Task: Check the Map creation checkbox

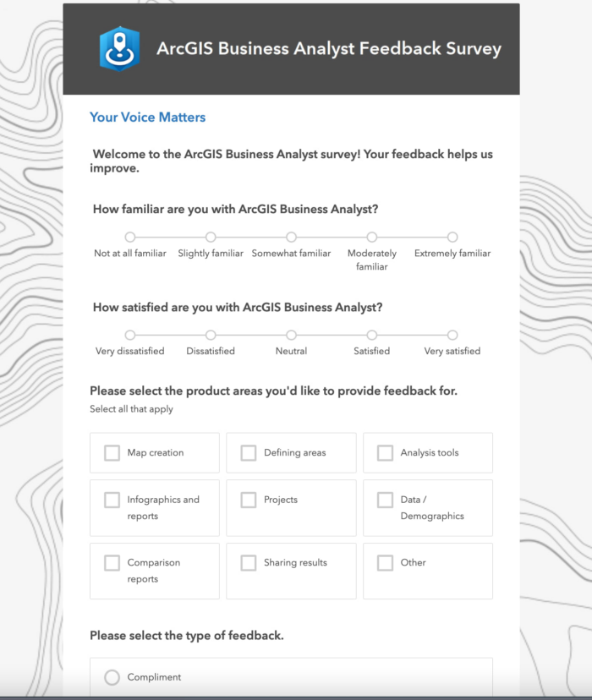Action: (111, 452)
